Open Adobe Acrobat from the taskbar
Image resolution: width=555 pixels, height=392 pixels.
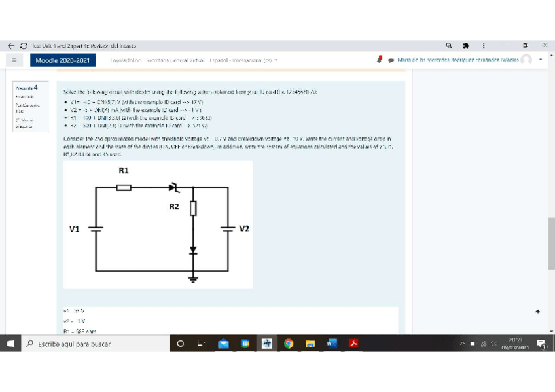click(x=353, y=344)
